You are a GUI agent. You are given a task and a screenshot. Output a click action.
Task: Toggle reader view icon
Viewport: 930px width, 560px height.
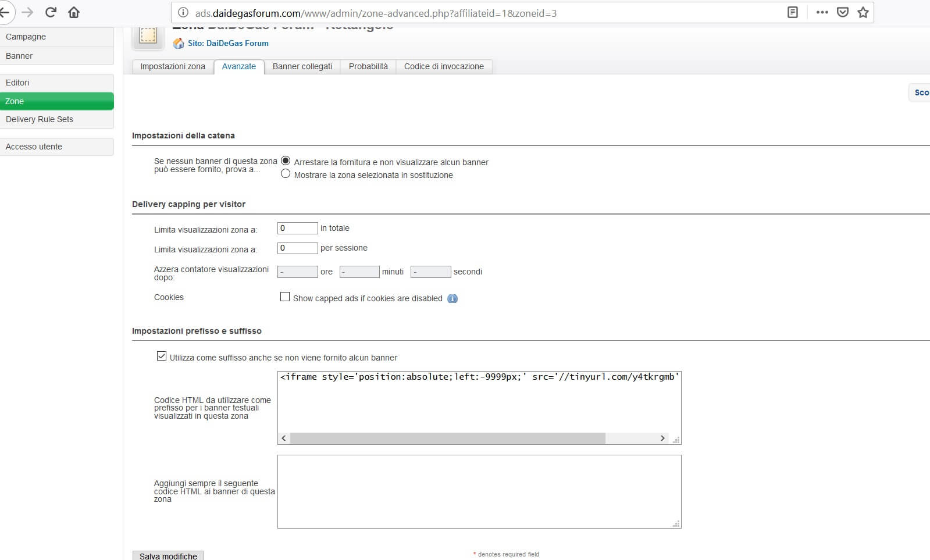792,12
